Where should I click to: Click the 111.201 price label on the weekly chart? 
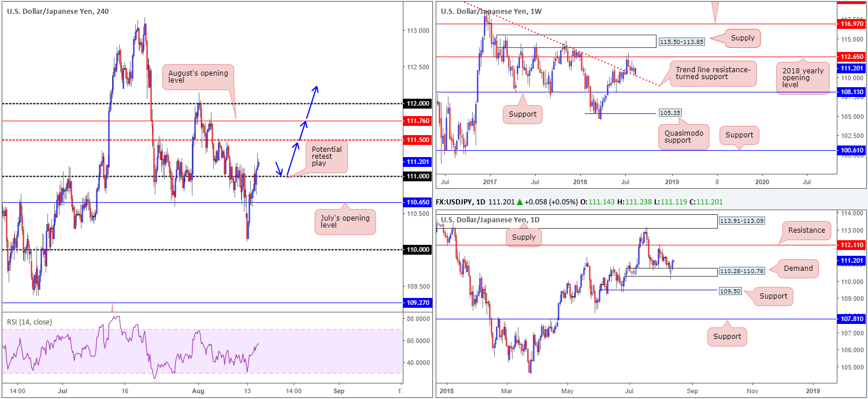click(852, 68)
